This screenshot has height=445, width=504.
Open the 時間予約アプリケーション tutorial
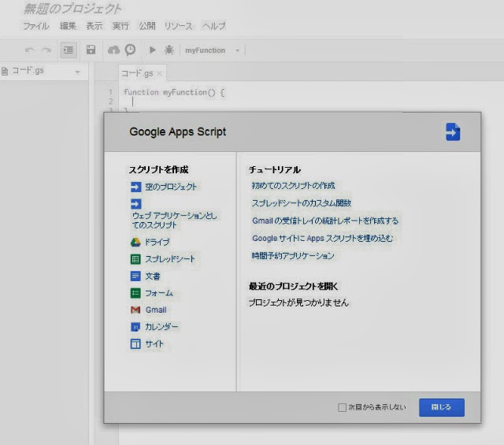click(x=293, y=256)
